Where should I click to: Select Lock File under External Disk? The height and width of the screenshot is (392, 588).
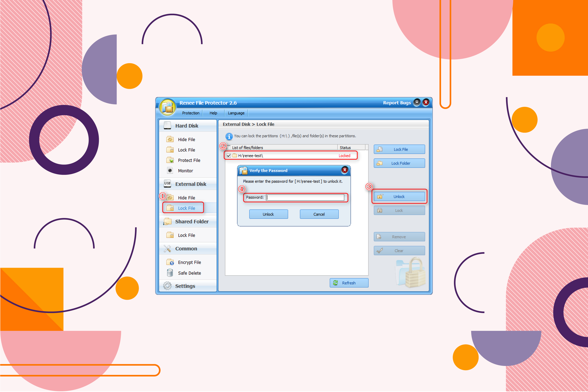tap(186, 208)
